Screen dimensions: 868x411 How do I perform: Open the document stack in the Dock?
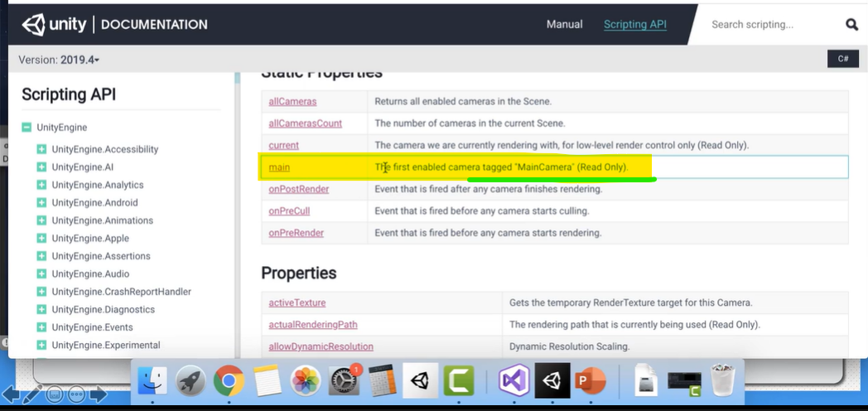click(646, 381)
